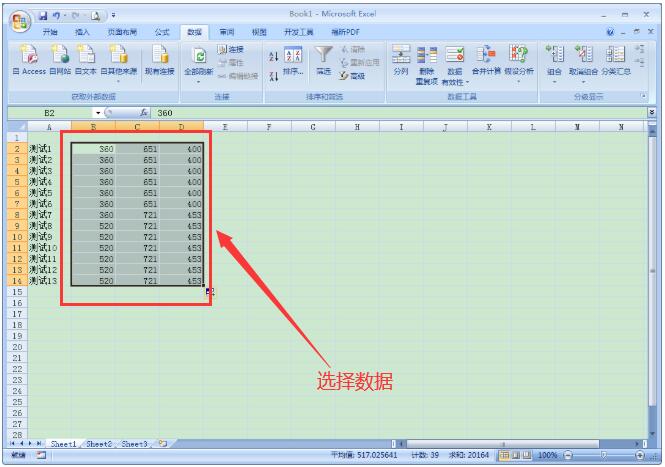Select column F header

[x=269, y=127]
